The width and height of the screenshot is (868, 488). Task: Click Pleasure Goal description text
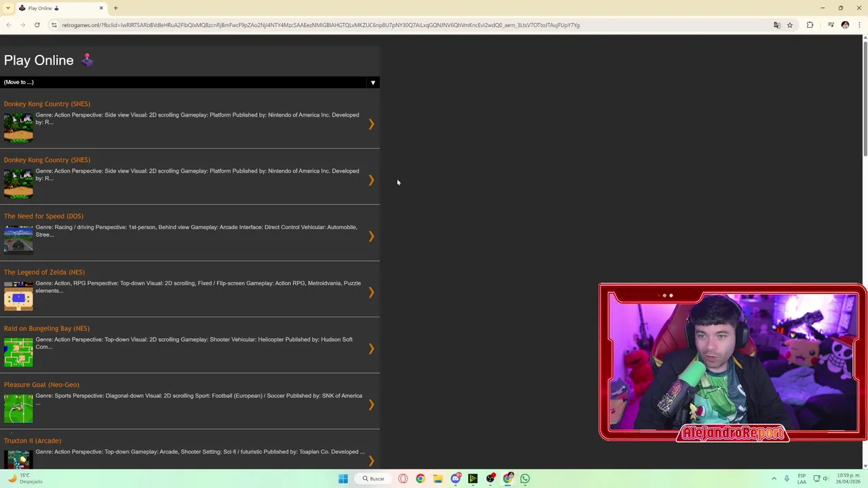199,399
